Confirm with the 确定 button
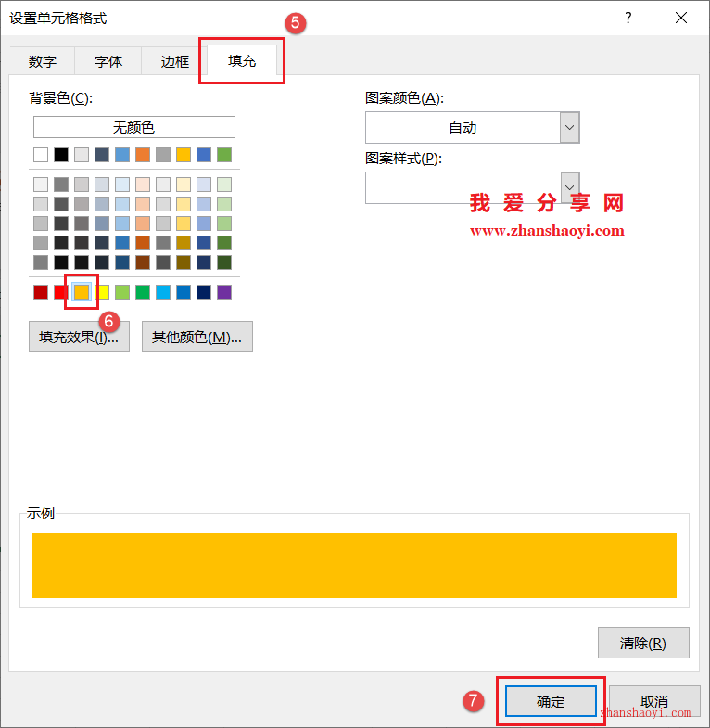710x728 pixels. (551, 701)
